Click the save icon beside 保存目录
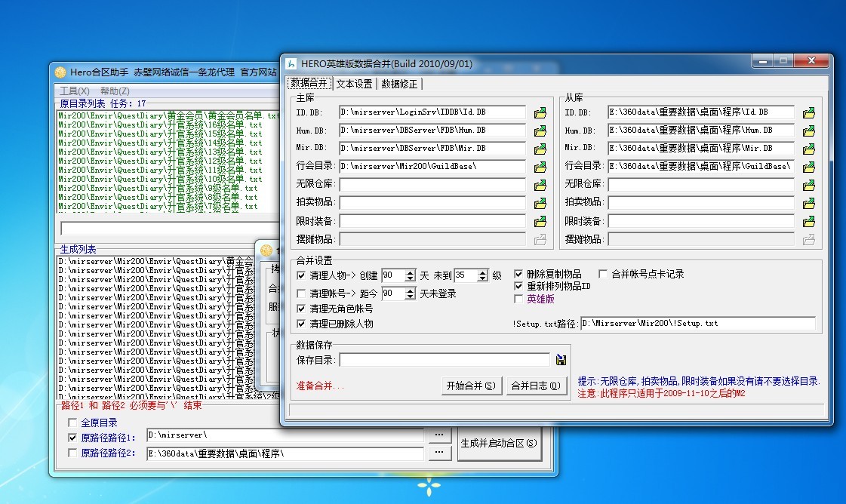The width and height of the screenshot is (846, 504). point(561,360)
